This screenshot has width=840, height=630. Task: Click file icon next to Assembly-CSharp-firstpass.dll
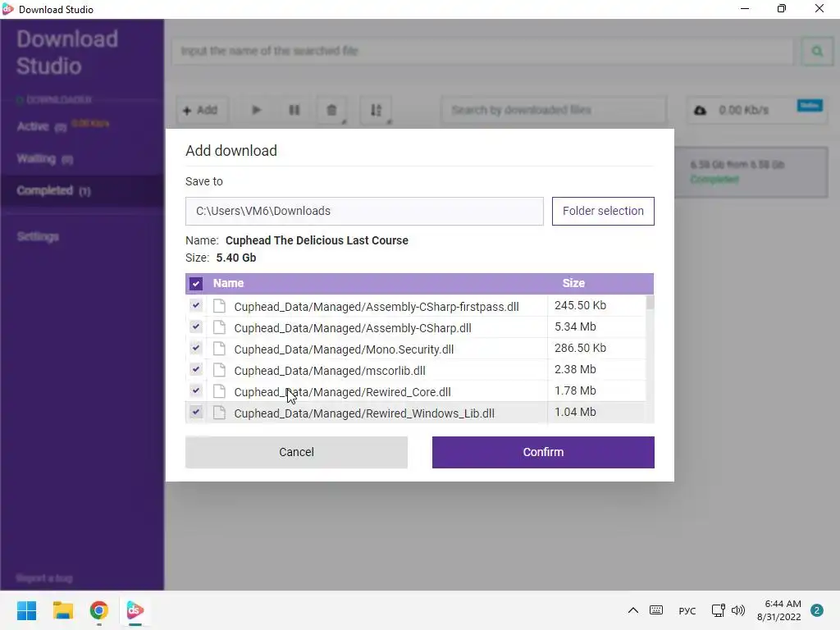pyautogui.click(x=219, y=306)
